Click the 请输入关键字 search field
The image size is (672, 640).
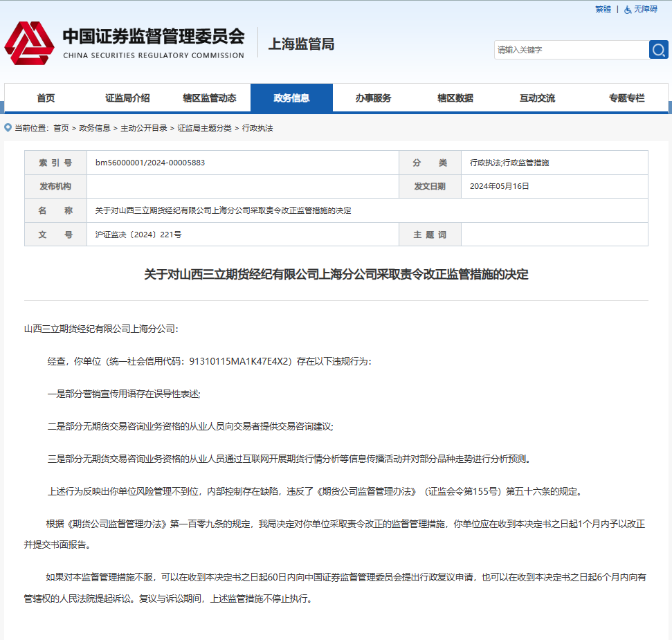point(567,50)
